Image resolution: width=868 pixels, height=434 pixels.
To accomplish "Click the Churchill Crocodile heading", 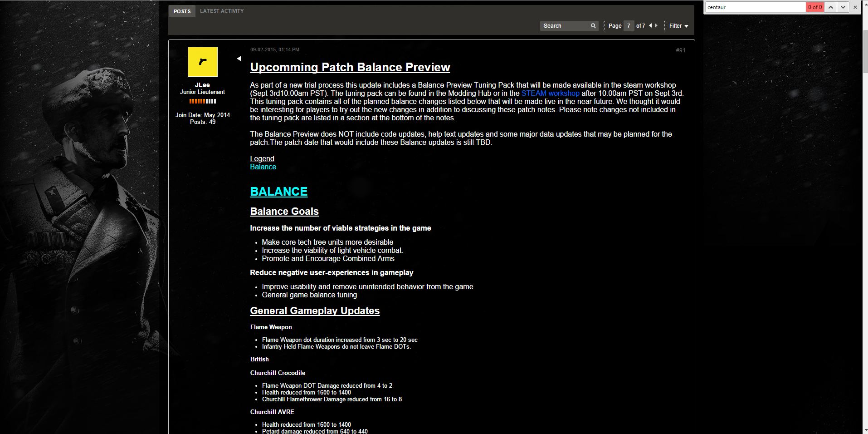I will click(x=278, y=373).
